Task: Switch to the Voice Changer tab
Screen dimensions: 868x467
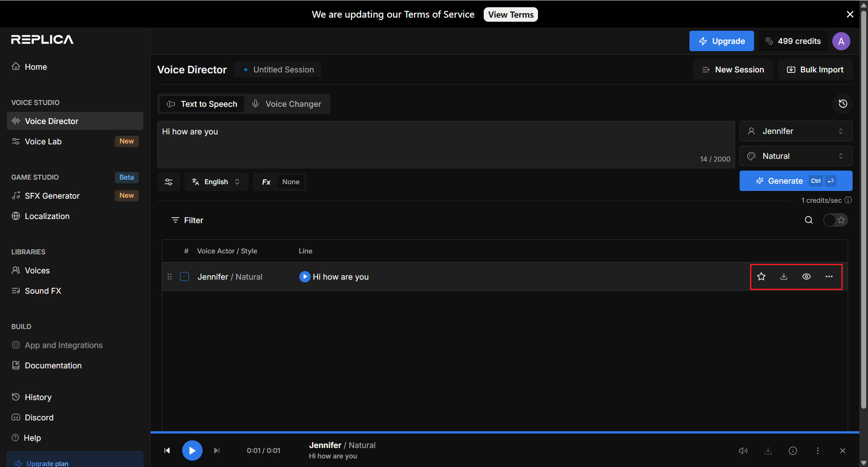Action: coord(287,104)
